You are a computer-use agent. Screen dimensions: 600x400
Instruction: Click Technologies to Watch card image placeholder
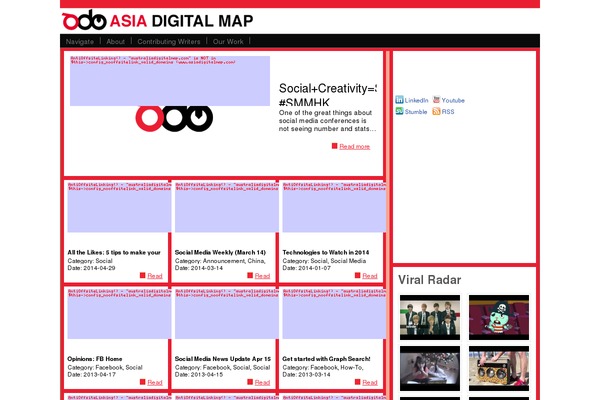(334, 207)
